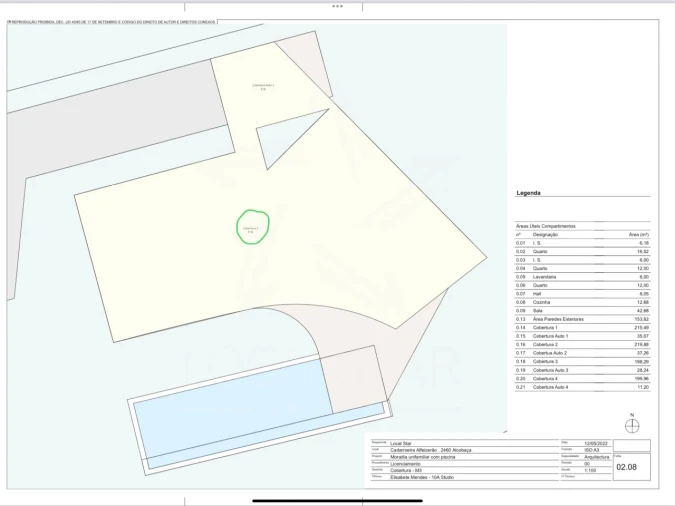Viewport: 675px width, 506px height.
Task: Click the north arrow compass symbol
Action: coord(631,424)
